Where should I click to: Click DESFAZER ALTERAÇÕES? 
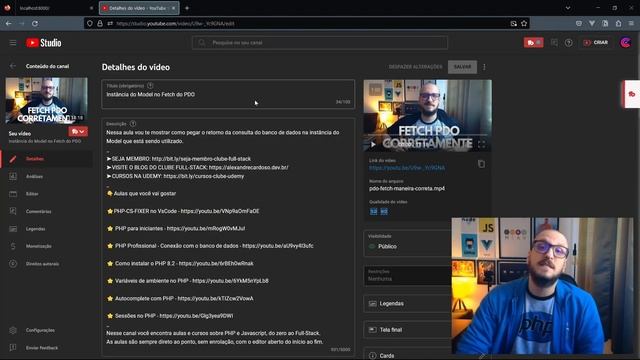tap(415, 67)
